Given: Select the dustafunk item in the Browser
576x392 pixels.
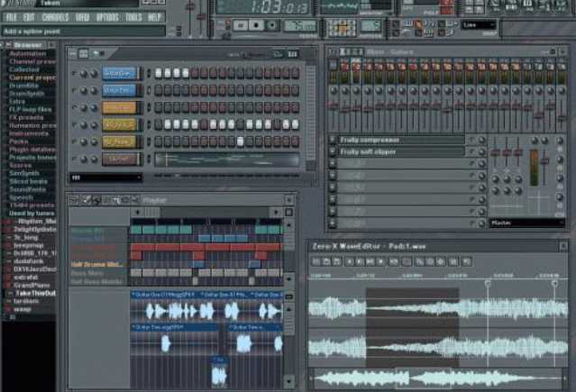Looking at the screenshot, I should (28, 261).
